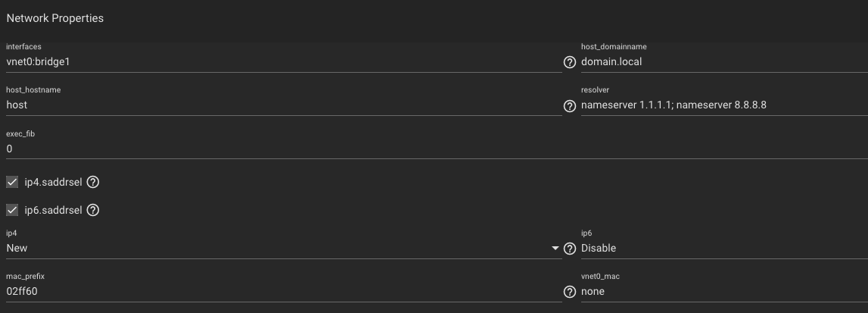
Task: Open help icon next to ip4 dropdown
Action: (x=570, y=249)
